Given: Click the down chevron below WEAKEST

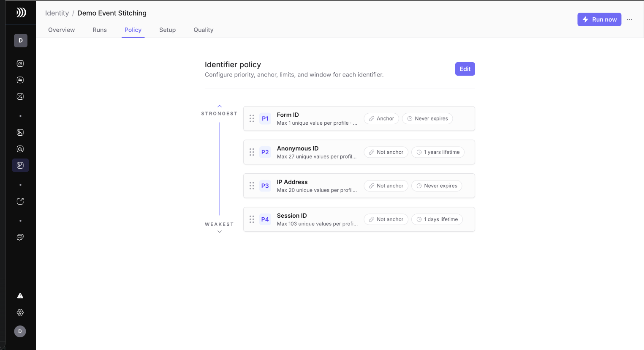Looking at the screenshot, I should [x=220, y=232].
